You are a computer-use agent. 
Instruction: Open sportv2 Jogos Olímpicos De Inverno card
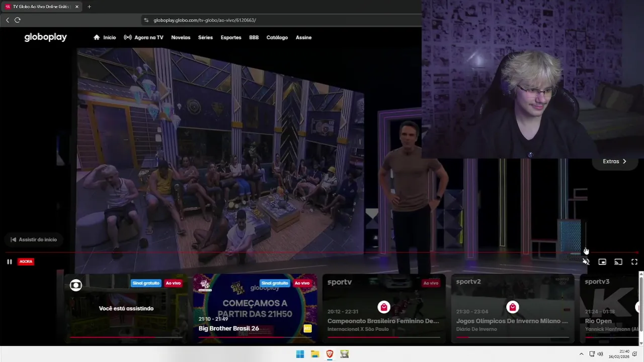(513, 309)
